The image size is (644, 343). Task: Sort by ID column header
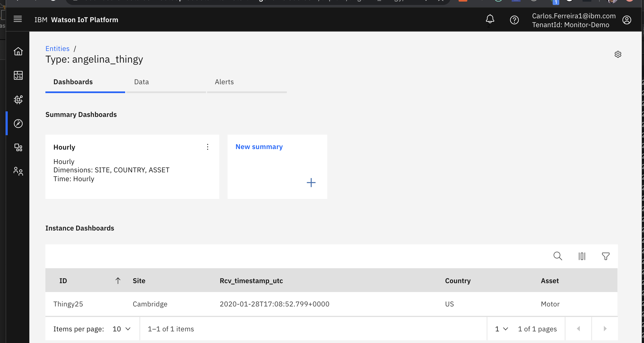(63, 281)
